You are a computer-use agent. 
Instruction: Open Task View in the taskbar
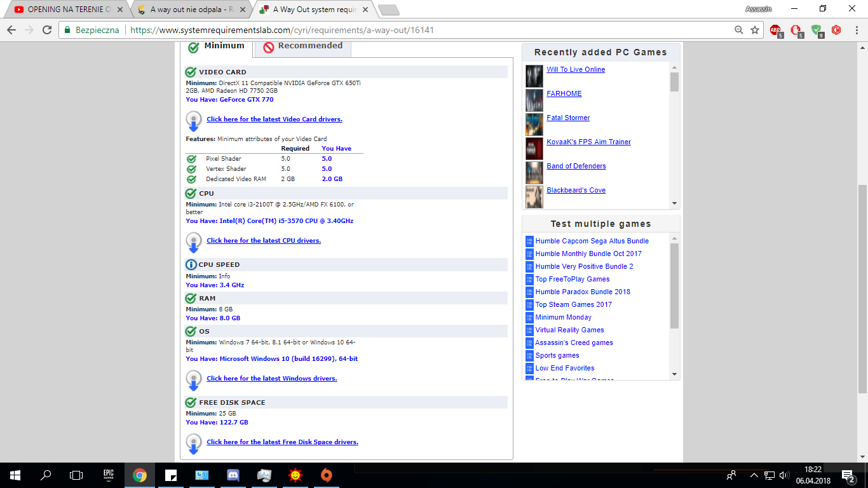pyautogui.click(x=76, y=475)
